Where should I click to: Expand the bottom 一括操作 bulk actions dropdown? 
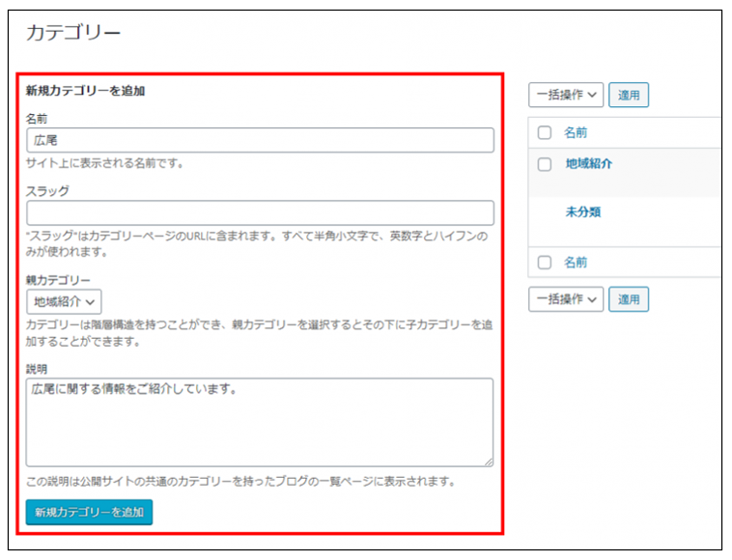pos(566,299)
